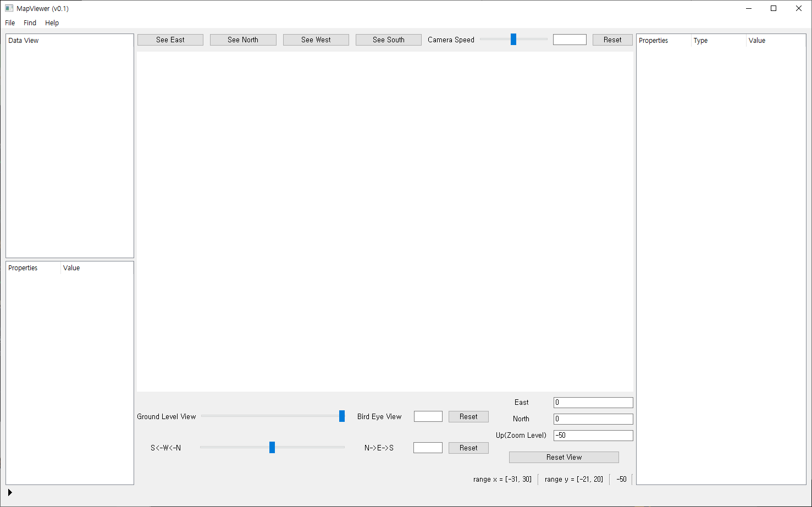Click the Ground Level to Bird Eye slider handle
This screenshot has height=507, width=812.
342,416
